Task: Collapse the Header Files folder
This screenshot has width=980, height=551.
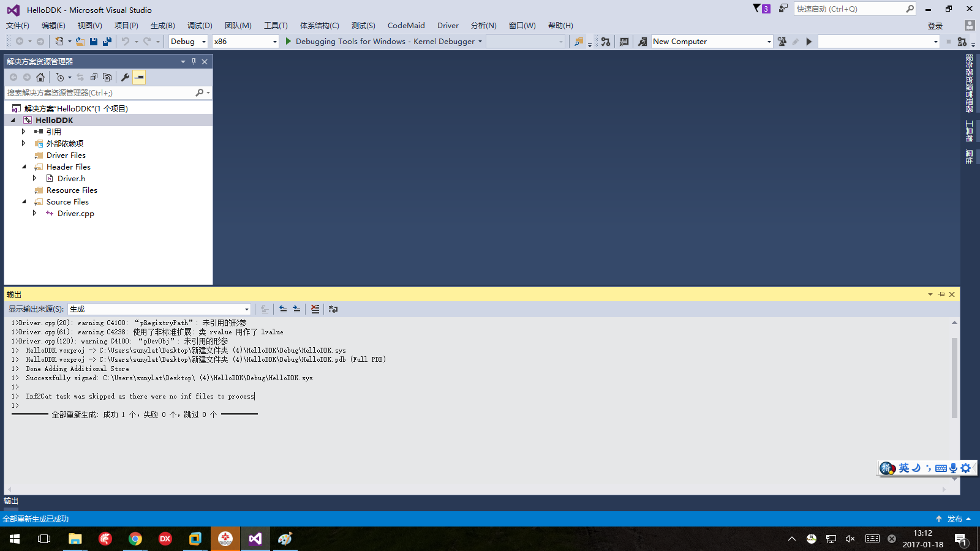Action: (24, 167)
